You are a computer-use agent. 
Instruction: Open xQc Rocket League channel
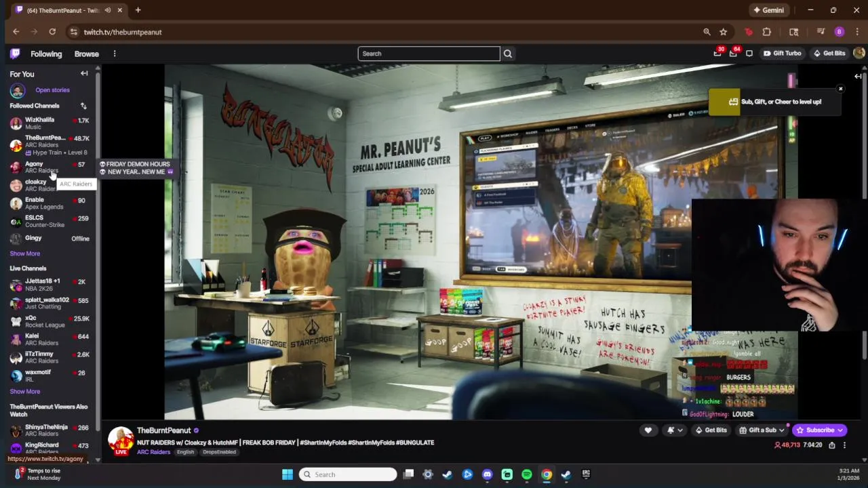tap(50, 321)
